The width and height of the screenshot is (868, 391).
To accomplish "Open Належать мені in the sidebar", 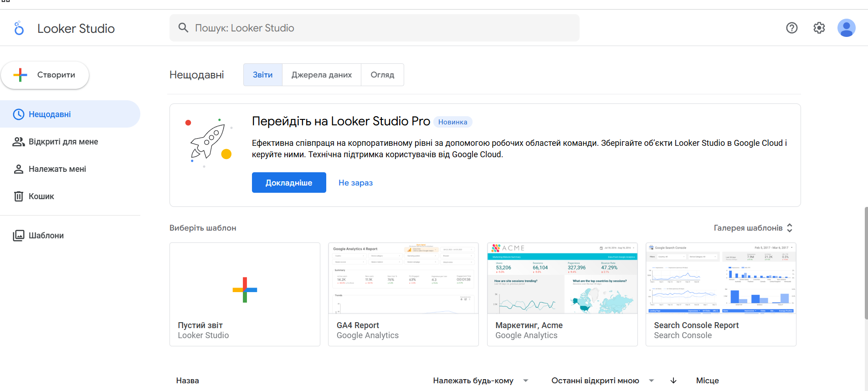I will pos(70,169).
